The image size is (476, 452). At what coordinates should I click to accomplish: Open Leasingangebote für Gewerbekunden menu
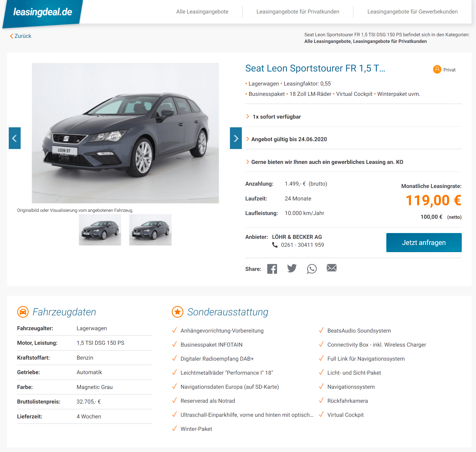pyautogui.click(x=412, y=12)
